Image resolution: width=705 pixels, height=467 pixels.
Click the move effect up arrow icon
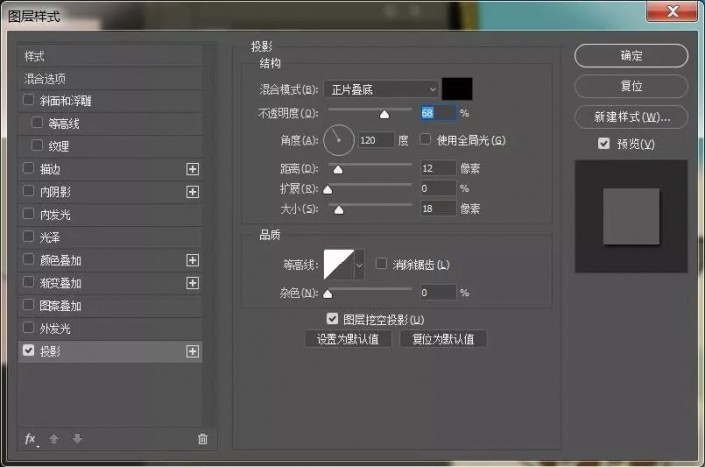pos(54,439)
